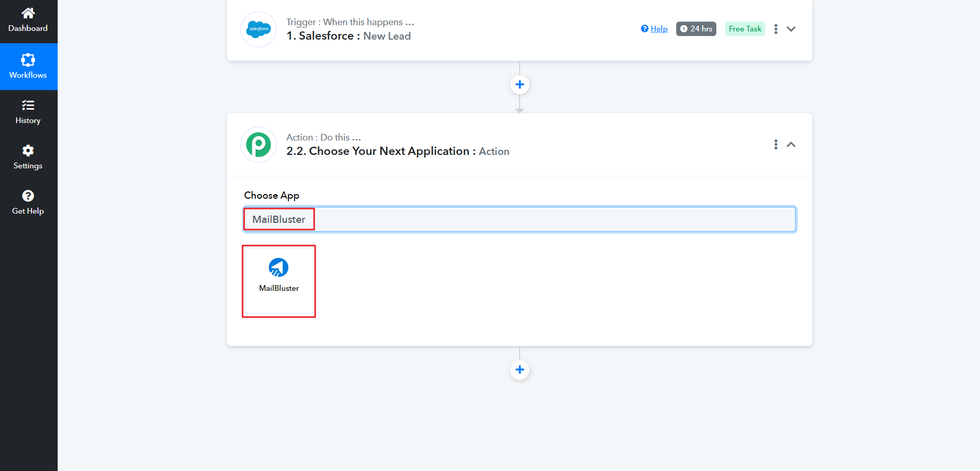The height and width of the screenshot is (471, 980).
Task: Click the 24 hrs badge
Action: [696, 29]
